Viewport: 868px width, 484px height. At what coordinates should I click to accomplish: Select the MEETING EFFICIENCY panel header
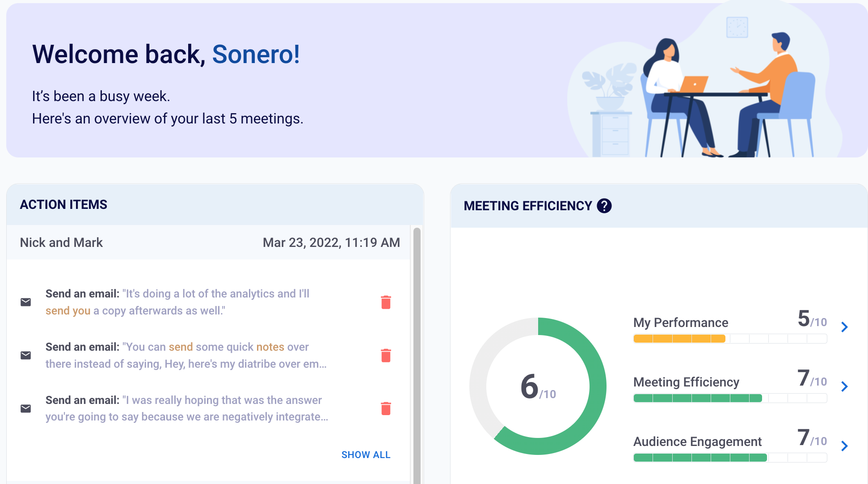pyautogui.click(x=528, y=206)
